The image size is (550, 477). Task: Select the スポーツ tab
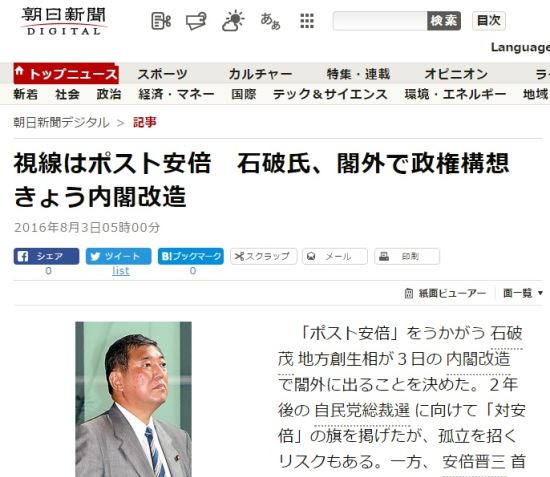tap(162, 74)
